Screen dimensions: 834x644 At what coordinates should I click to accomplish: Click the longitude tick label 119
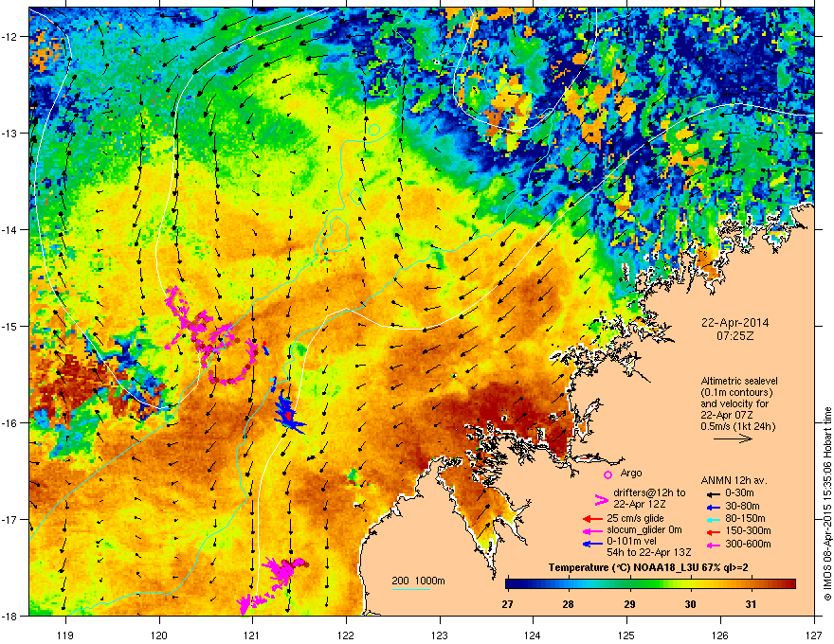coord(66,635)
